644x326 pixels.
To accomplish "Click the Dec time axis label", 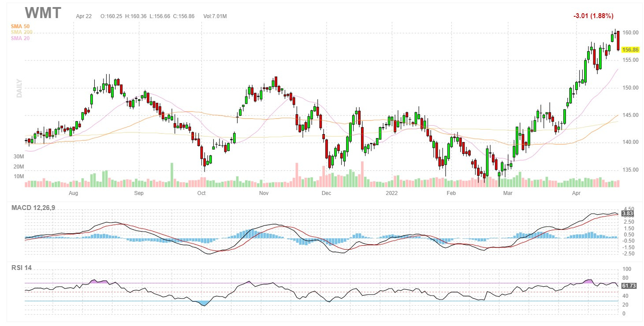I will coord(326,193).
